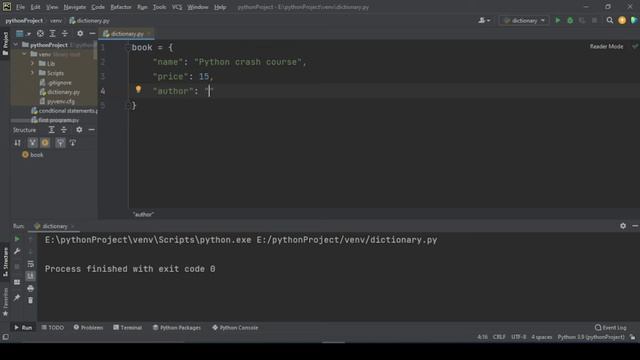Screen dimensions: 640x360
Task: Open the File menu
Action: tap(20, 7)
